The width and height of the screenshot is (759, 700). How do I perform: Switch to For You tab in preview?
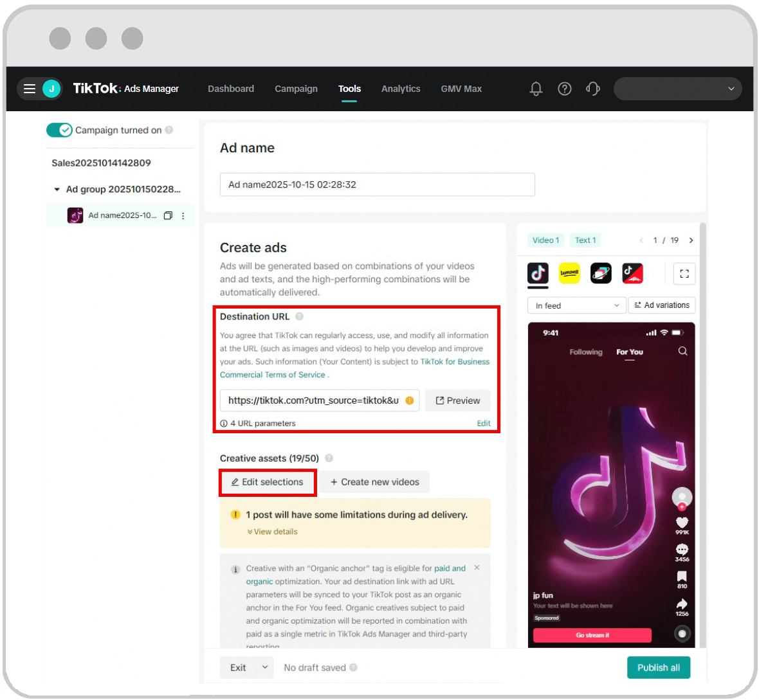tap(629, 352)
